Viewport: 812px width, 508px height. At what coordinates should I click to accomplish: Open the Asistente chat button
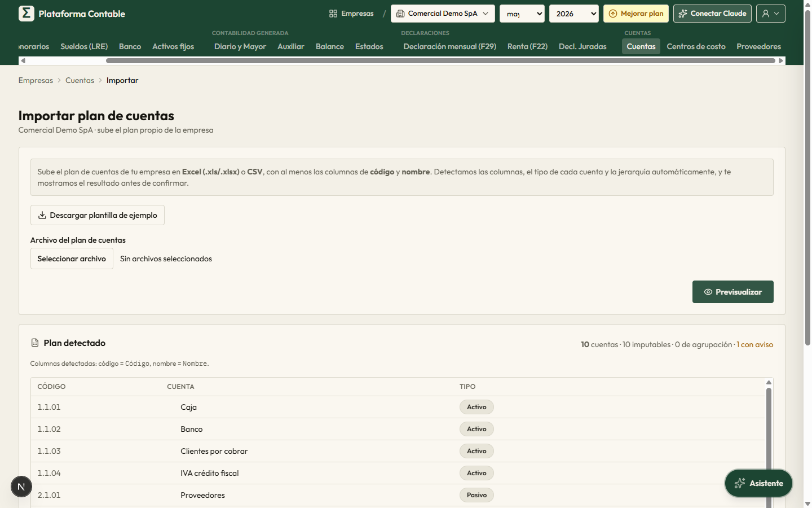(x=758, y=483)
